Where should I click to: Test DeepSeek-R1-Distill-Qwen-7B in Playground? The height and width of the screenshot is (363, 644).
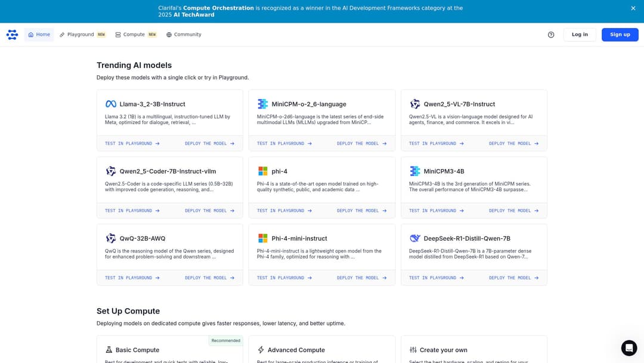tap(436, 278)
